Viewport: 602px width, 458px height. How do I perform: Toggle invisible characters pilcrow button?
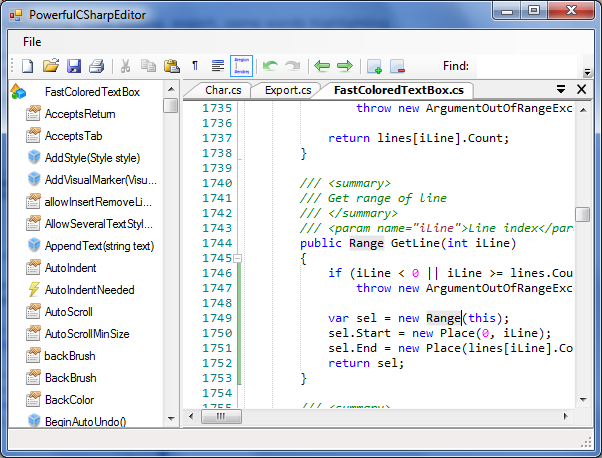pyautogui.click(x=195, y=66)
